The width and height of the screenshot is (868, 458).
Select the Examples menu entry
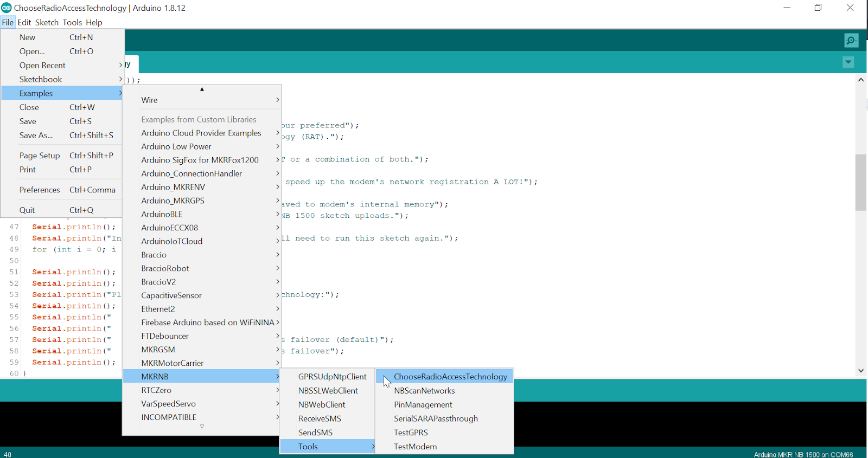point(62,93)
